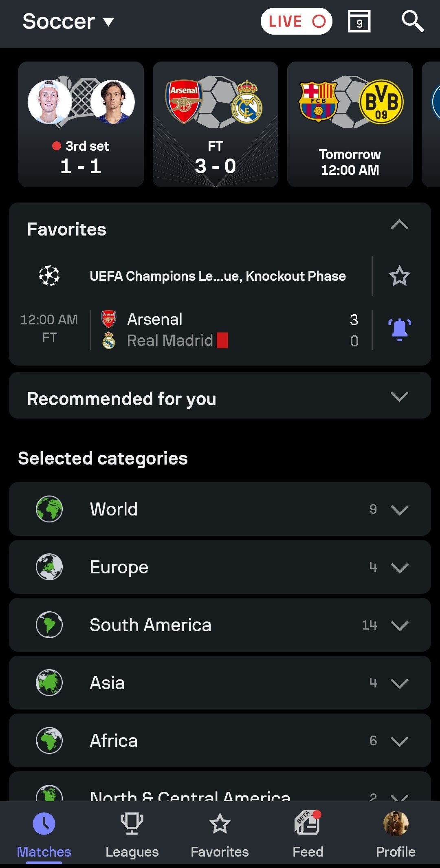Image resolution: width=440 pixels, height=868 pixels.
Task: Open Leagues trophy tab
Action: tap(132, 823)
